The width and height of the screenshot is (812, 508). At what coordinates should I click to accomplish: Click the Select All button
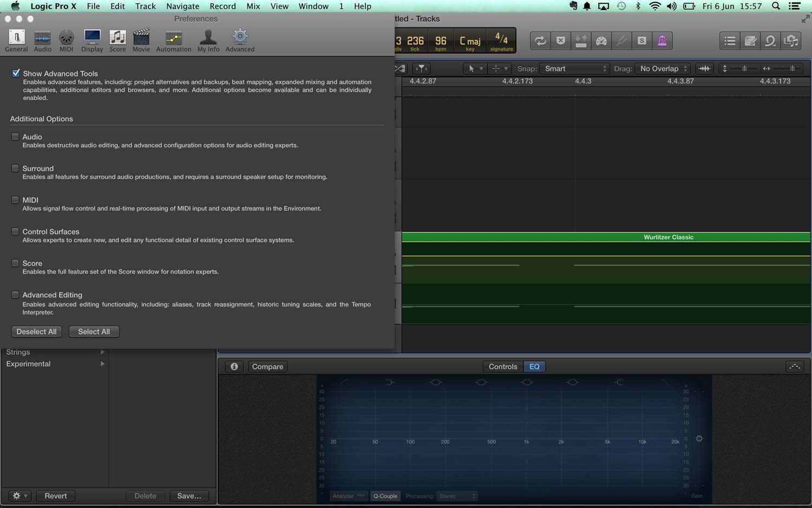(x=94, y=331)
